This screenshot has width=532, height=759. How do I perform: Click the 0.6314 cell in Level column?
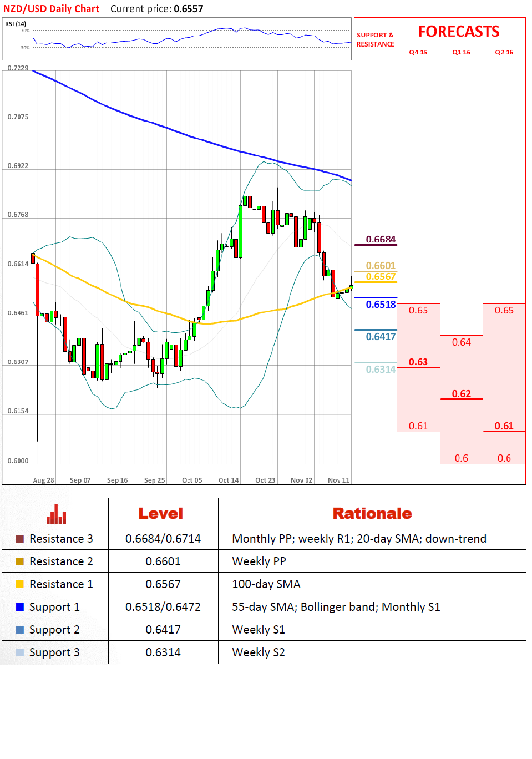pos(163,652)
